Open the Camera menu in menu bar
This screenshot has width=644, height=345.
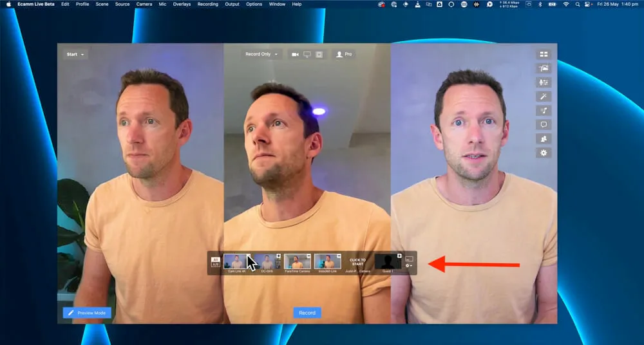(144, 4)
